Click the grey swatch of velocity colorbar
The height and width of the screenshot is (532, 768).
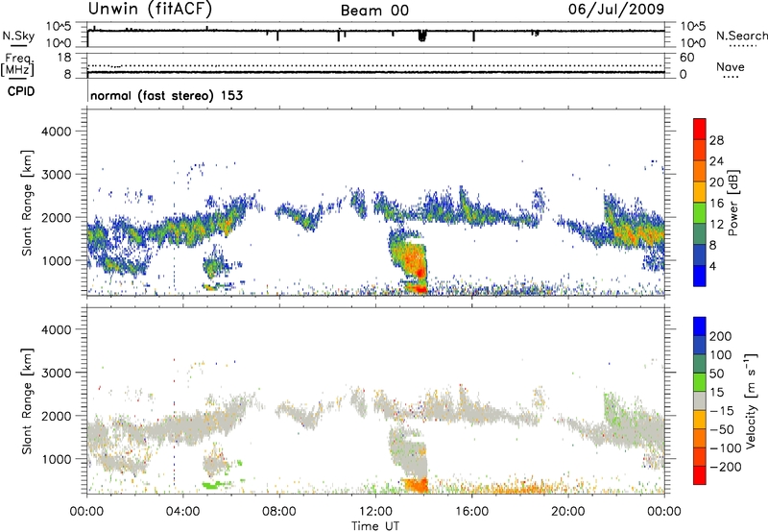[x=700, y=401]
